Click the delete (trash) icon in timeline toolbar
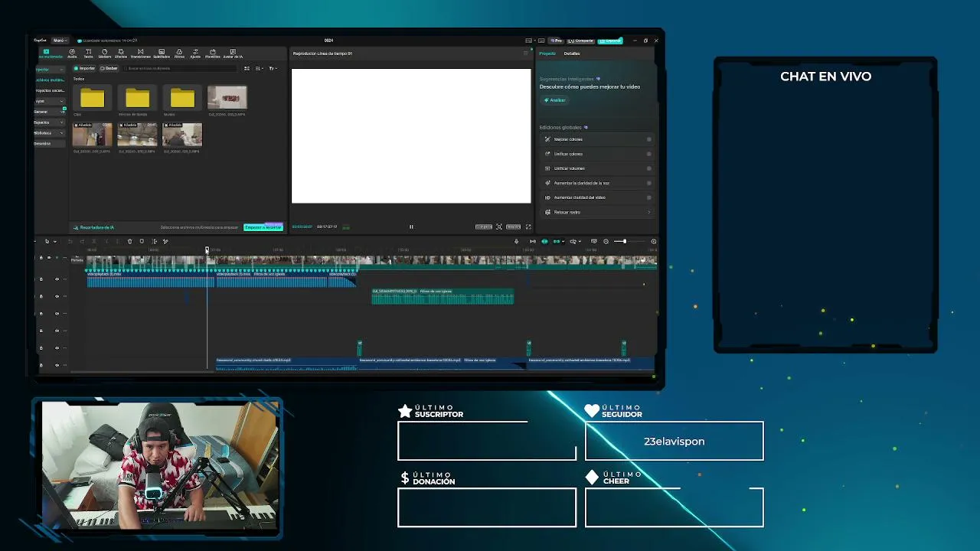The image size is (980, 551). pos(129,241)
